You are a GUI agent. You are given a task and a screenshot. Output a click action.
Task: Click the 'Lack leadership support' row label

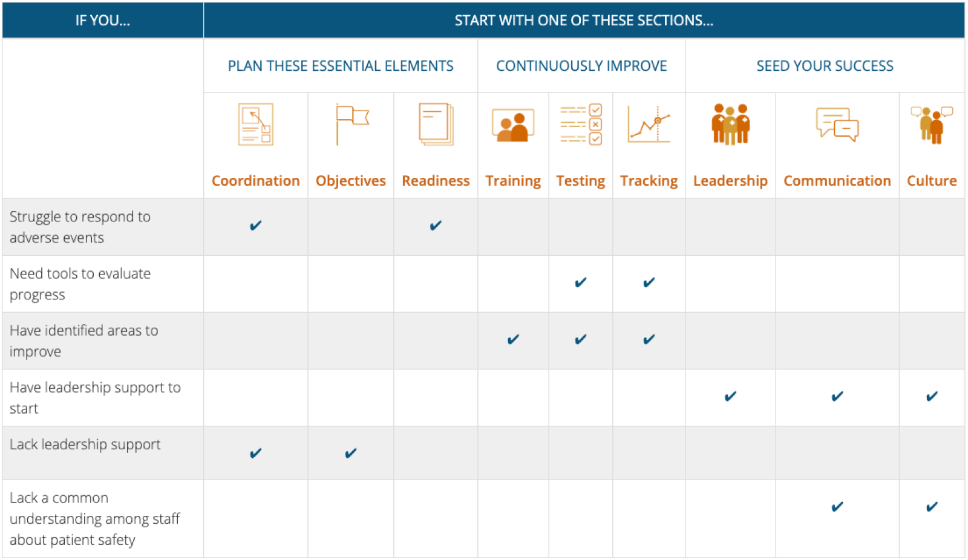[85, 444]
